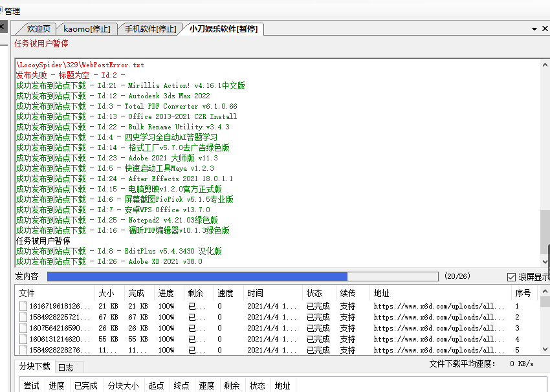Viewport: 550px width, 392px height.
Task: Click the 已完成 column header
Action: point(86,386)
